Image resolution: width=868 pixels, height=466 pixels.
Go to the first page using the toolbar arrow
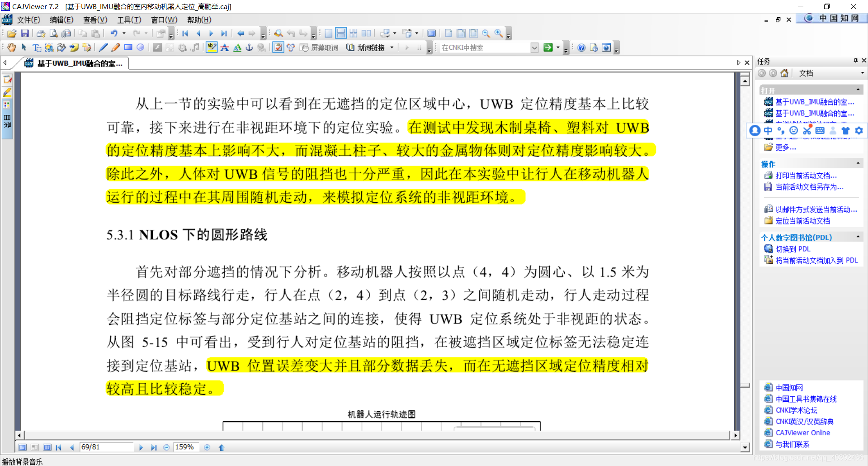[185, 33]
